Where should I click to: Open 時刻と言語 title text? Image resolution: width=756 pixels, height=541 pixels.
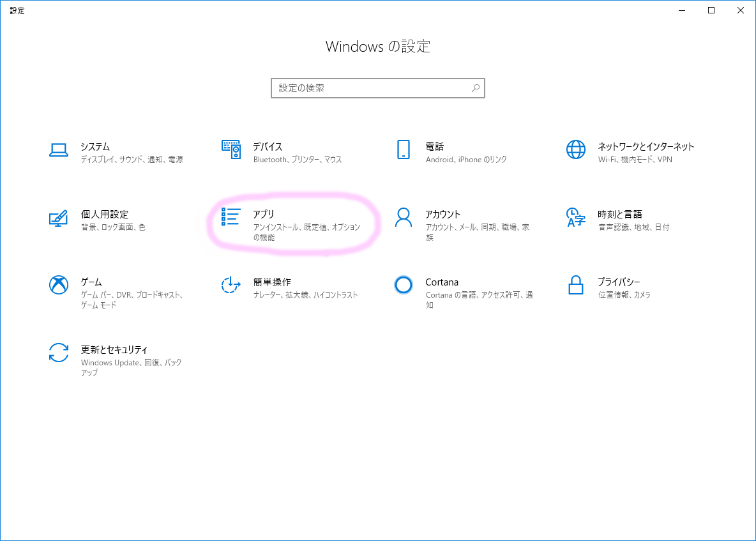pyautogui.click(x=620, y=215)
